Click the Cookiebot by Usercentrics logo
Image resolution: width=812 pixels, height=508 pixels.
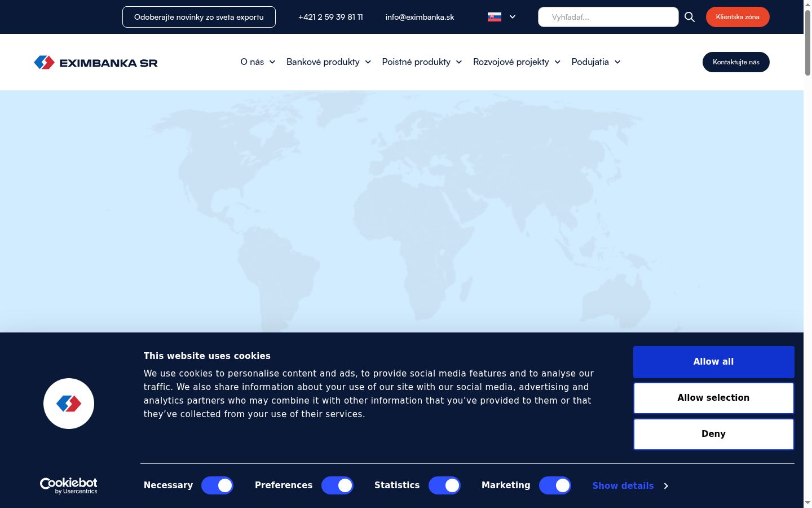(69, 485)
